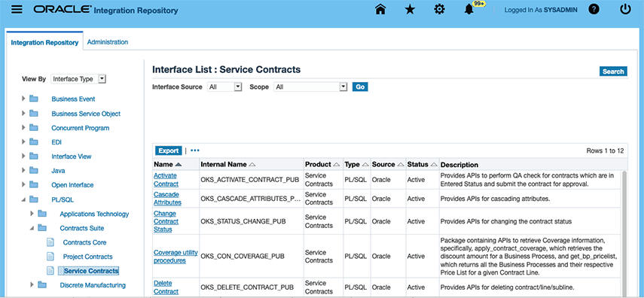Open Favorites star icon
Image resolution: width=644 pixels, height=298 pixels.
point(410,10)
